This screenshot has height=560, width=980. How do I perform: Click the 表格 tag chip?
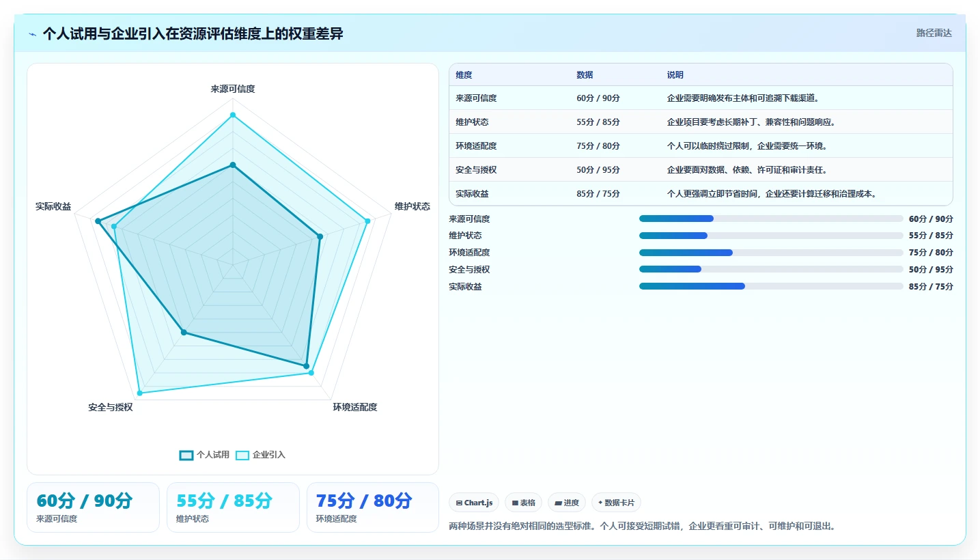(x=524, y=503)
